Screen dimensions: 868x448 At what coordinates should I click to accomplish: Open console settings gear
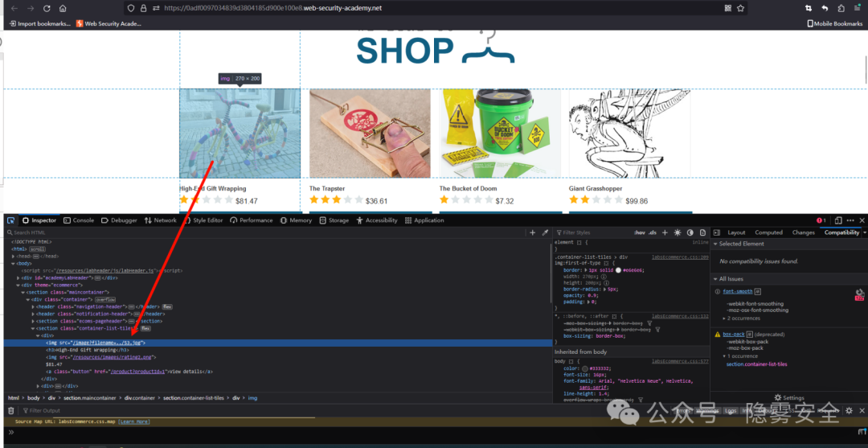(x=849, y=410)
